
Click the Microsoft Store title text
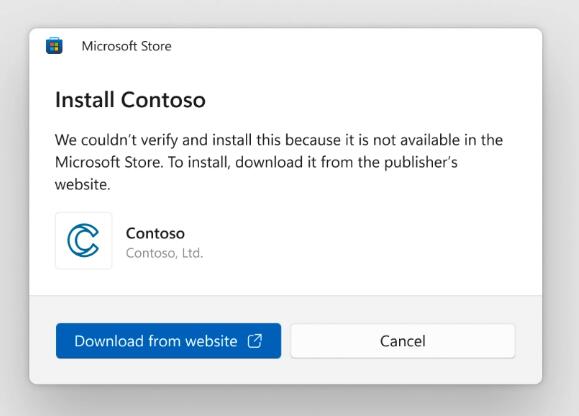[x=126, y=46]
